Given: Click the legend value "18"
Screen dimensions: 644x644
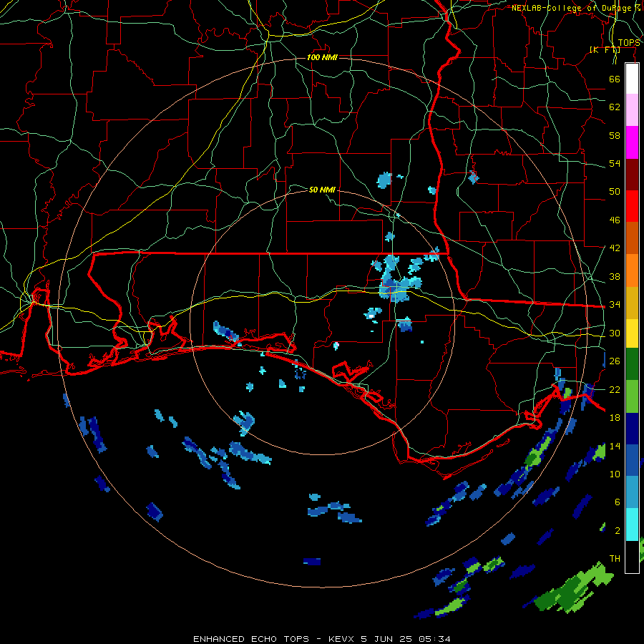Looking at the screenshot, I should point(615,418).
